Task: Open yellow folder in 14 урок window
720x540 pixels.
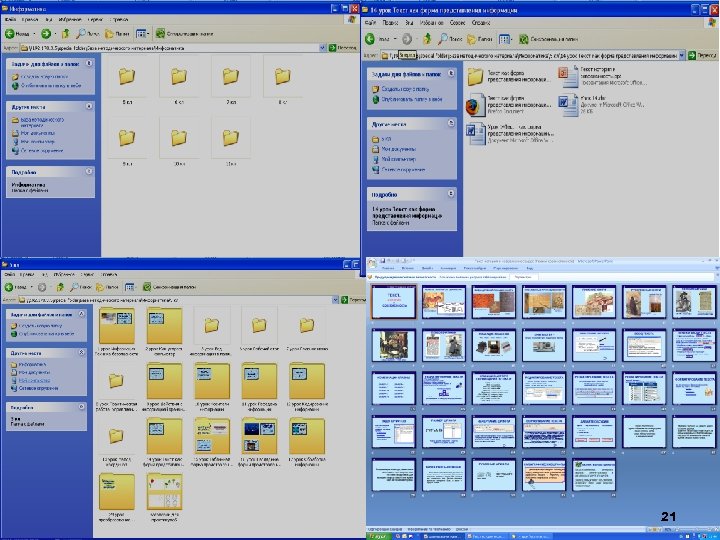Action: tap(475, 76)
